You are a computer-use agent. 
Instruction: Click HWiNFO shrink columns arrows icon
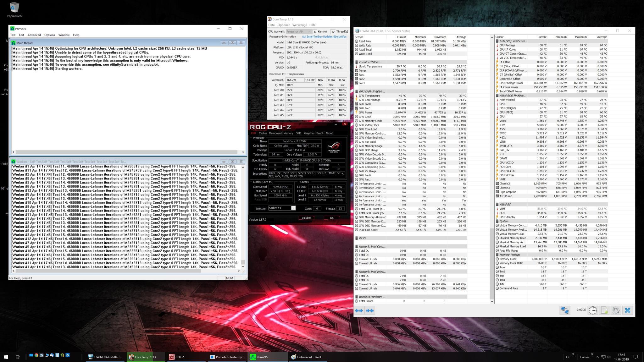(370, 310)
